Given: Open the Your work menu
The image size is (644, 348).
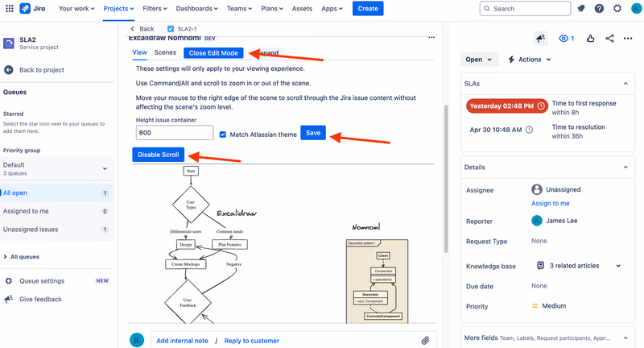Looking at the screenshot, I should click(76, 8).
